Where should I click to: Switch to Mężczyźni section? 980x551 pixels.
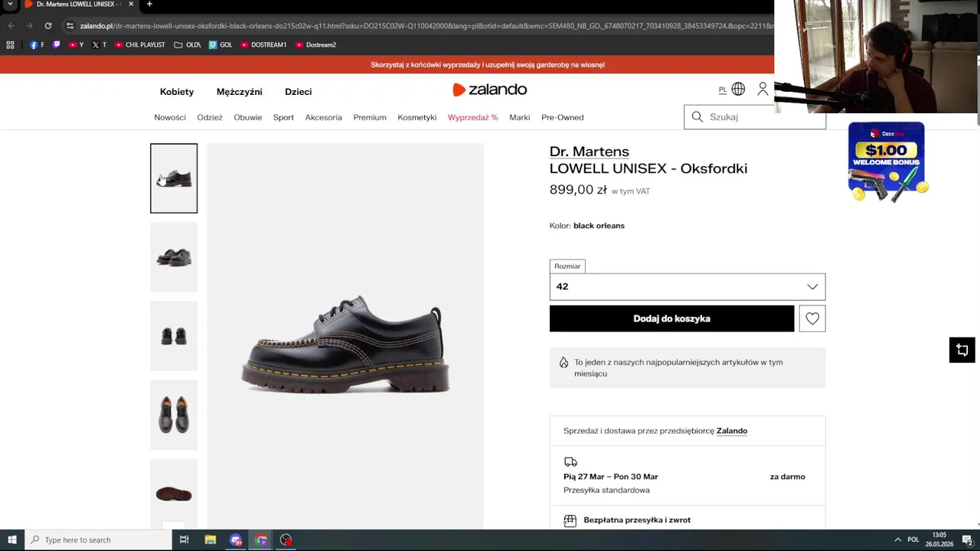tap(239, 92)
